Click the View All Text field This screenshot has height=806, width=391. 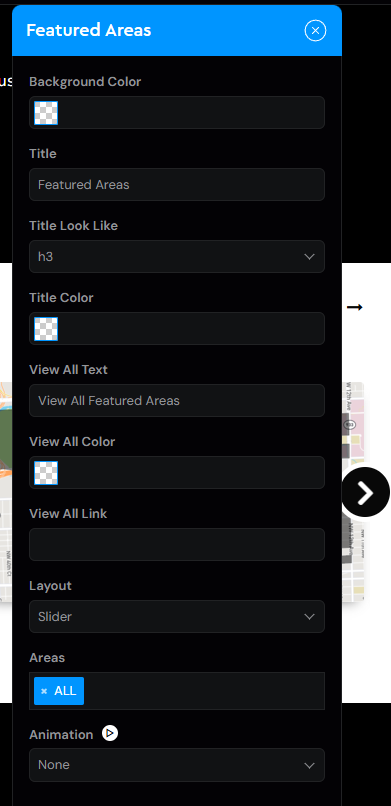tap(177, 400)
